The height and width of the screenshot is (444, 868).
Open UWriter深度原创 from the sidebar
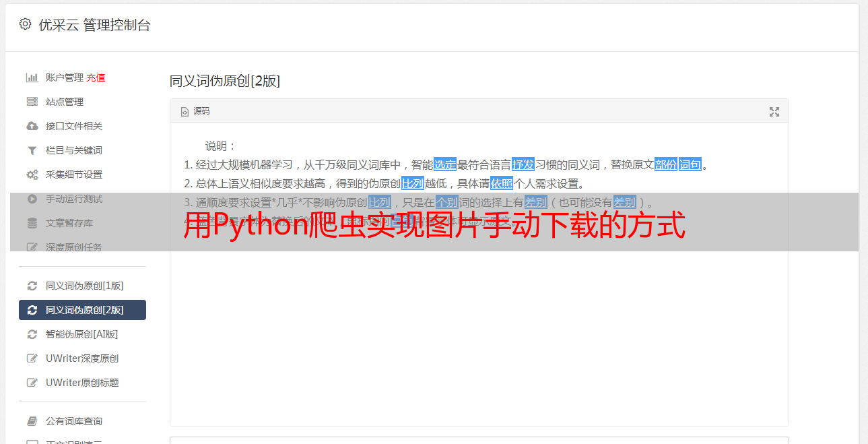(82, 358)
